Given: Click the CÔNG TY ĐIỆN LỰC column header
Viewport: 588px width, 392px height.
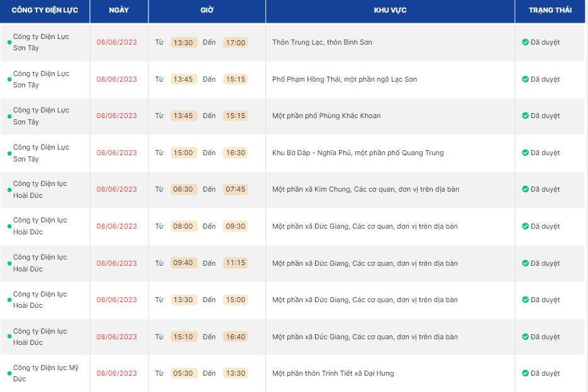Looking at the screenshot, I should tap(45, 11).
